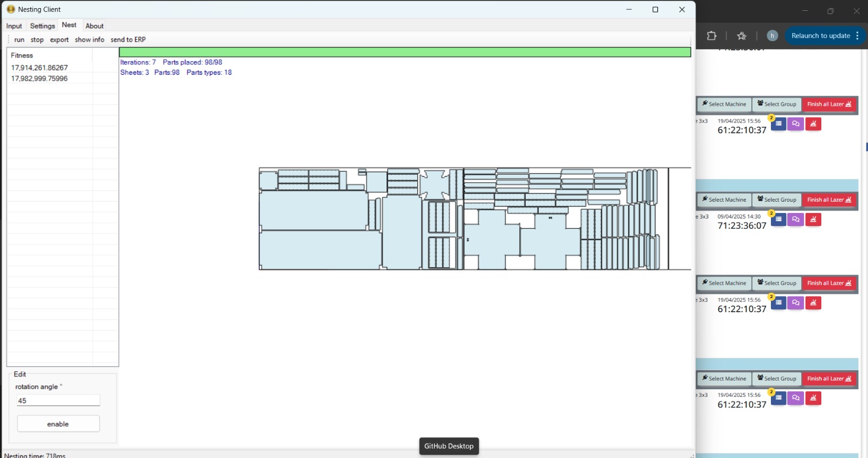Click red laser icon in third card

[813, 302]
